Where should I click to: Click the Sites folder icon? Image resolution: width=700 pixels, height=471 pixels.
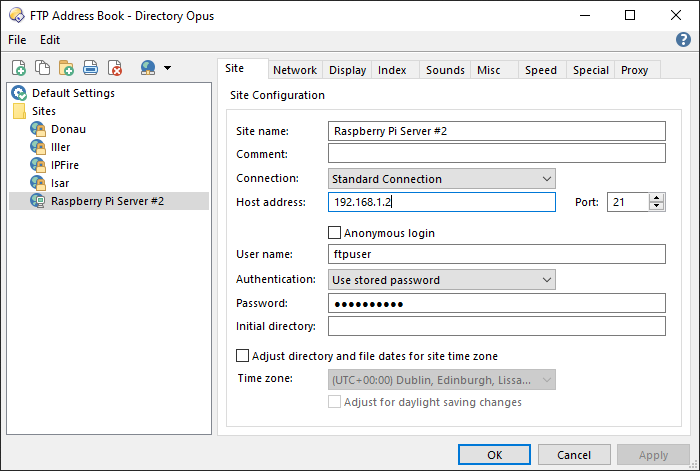19,111
